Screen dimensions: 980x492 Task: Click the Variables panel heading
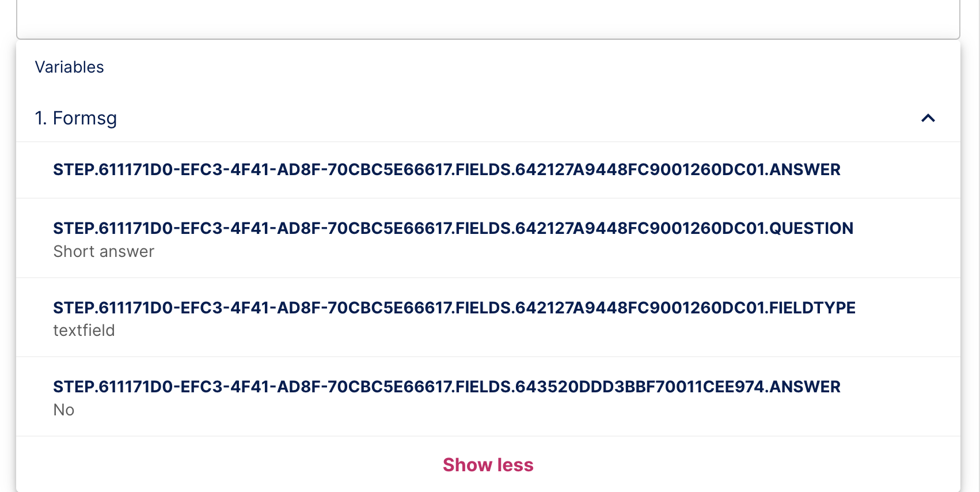(70, 67)
